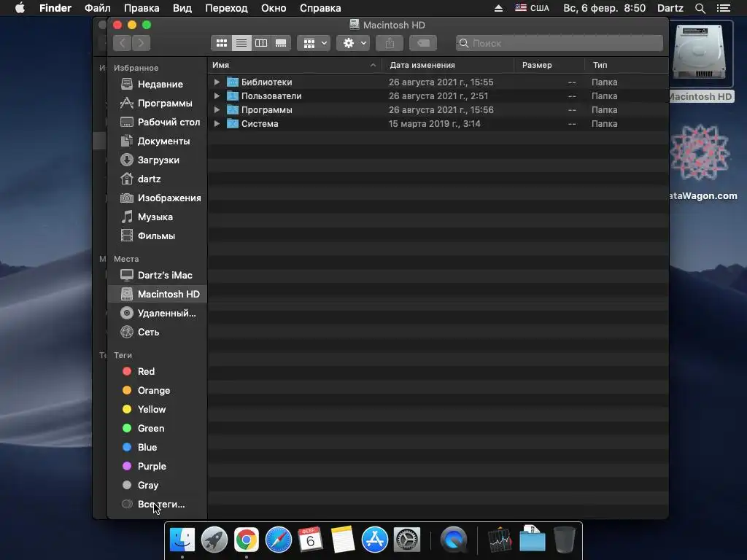This screenshot has height=560, width=747.
Task: Launch Safari from the Dock
Action: click(279, 540)
